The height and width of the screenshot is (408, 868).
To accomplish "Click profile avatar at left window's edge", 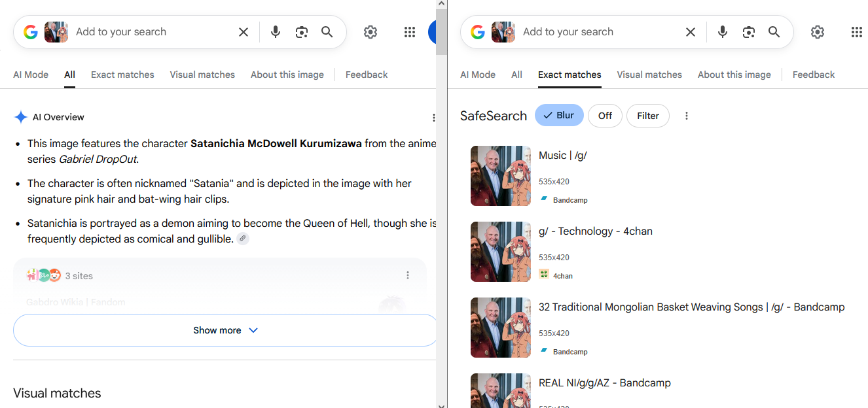I will 433,32.
